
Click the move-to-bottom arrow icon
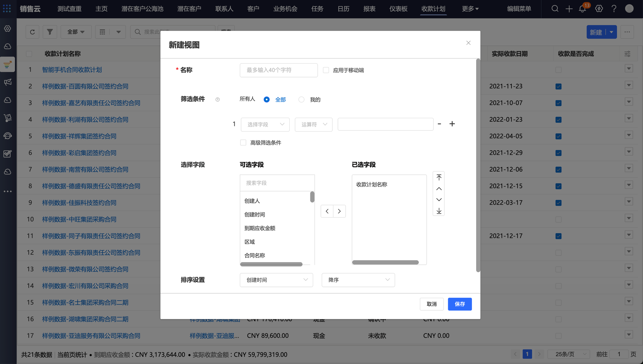coord(439,211)
